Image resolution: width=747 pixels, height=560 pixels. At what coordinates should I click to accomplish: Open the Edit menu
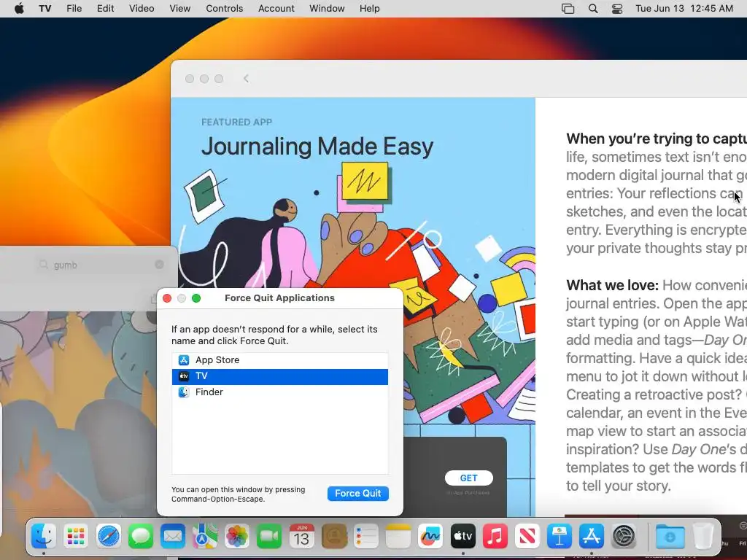[x=105, y=9]
